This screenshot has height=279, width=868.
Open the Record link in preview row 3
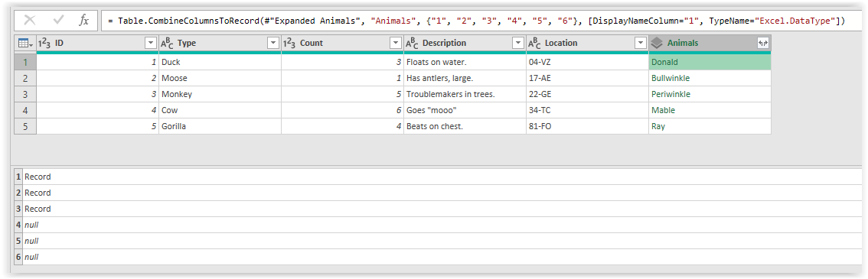tap(38, 209)
